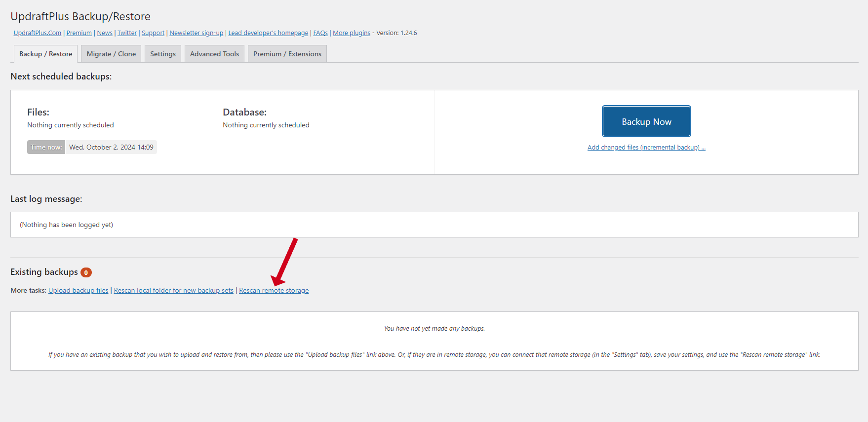868x422 pixels.
Task: Open the Settings tab
Action: 163,54
